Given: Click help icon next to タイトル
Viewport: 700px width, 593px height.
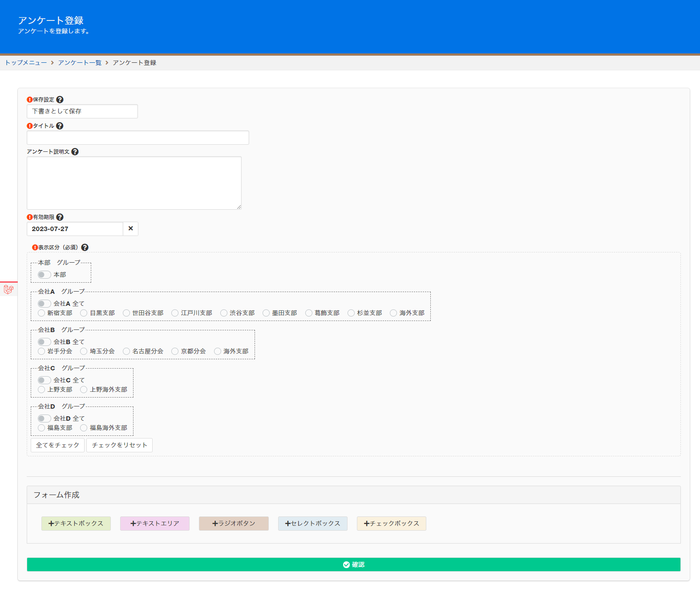Looking at the screenshot, I should pos(60,126).
